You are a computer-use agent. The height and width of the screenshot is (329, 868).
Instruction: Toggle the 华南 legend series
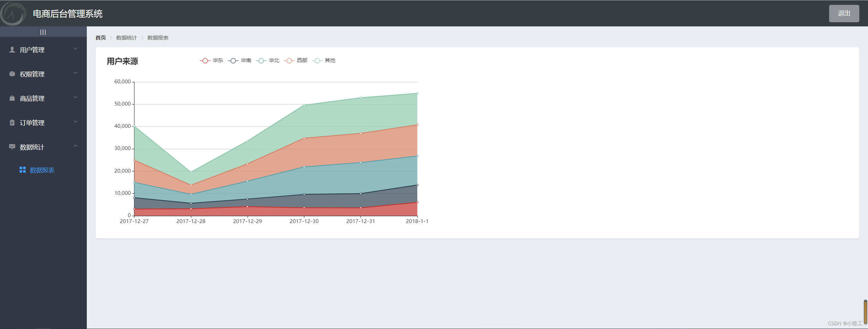pyautogui.click(x=240, y=60)
